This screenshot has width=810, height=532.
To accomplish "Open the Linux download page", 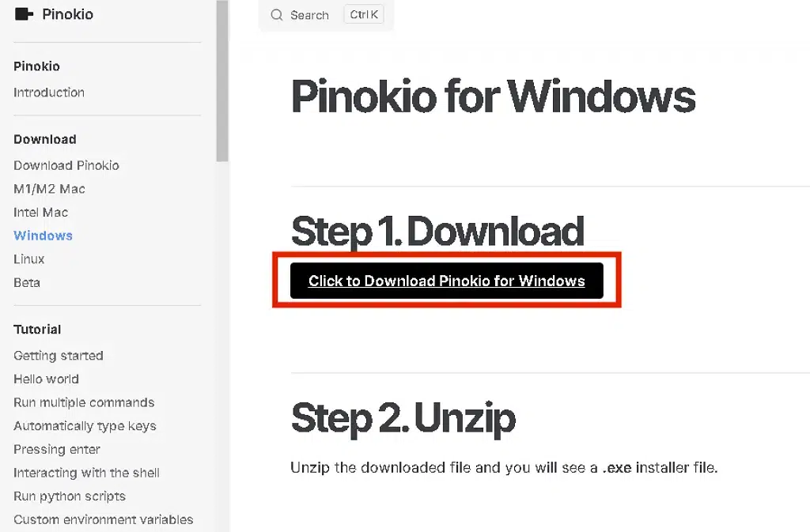I will point(29,259).
